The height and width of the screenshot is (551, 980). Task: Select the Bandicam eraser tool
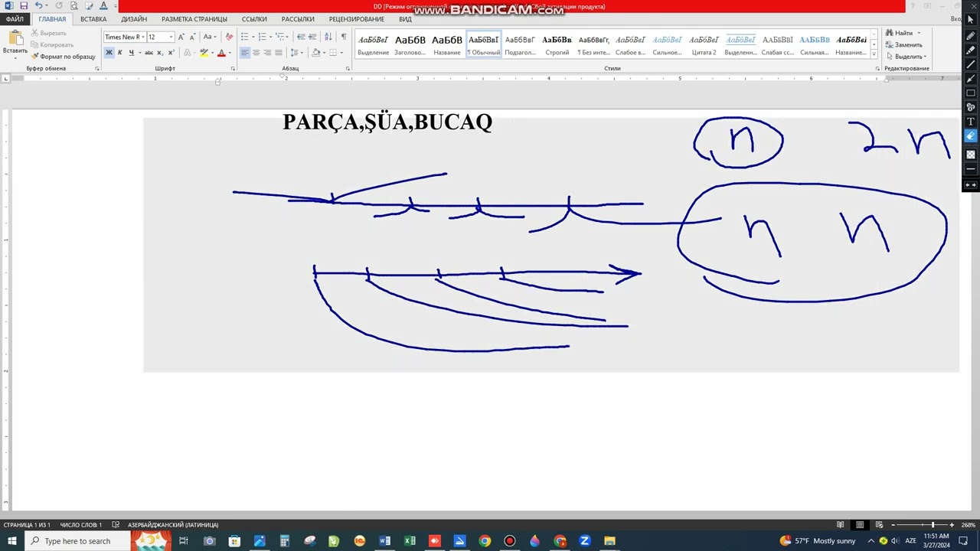[x=970, y=136]
